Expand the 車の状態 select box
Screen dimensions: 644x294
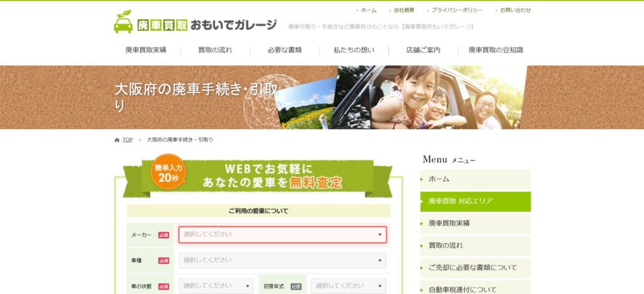216,286
